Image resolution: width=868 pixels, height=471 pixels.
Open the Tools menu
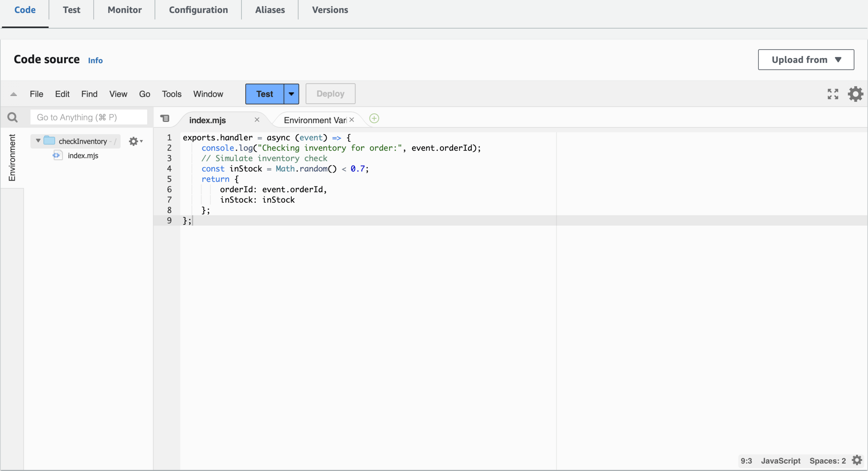tap(171, 94)
